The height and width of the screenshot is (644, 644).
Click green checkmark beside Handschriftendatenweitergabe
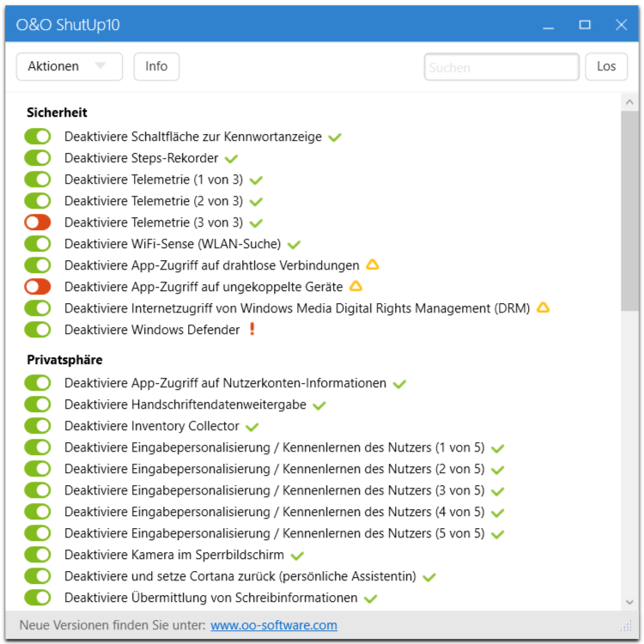(319, 405)
